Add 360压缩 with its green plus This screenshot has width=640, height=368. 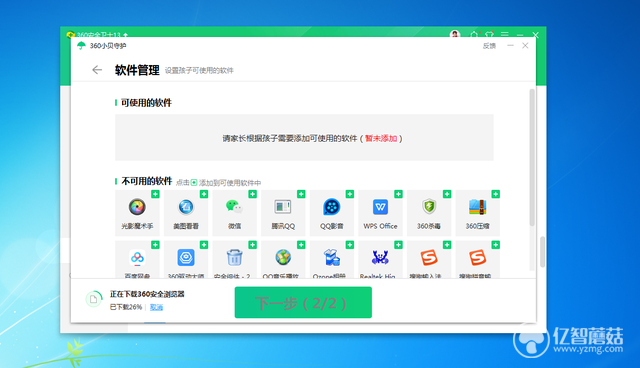(x=496, y=194)
